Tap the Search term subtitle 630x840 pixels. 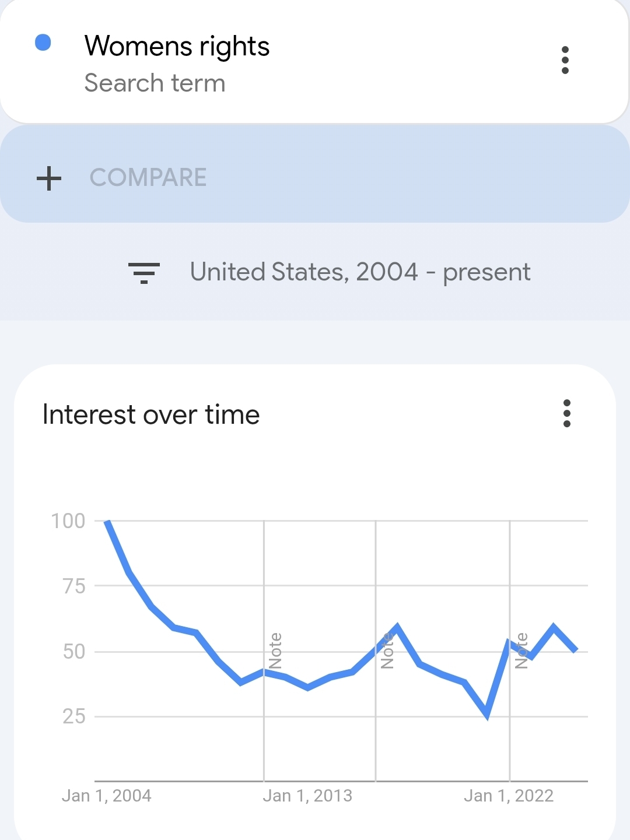[155, 83]
